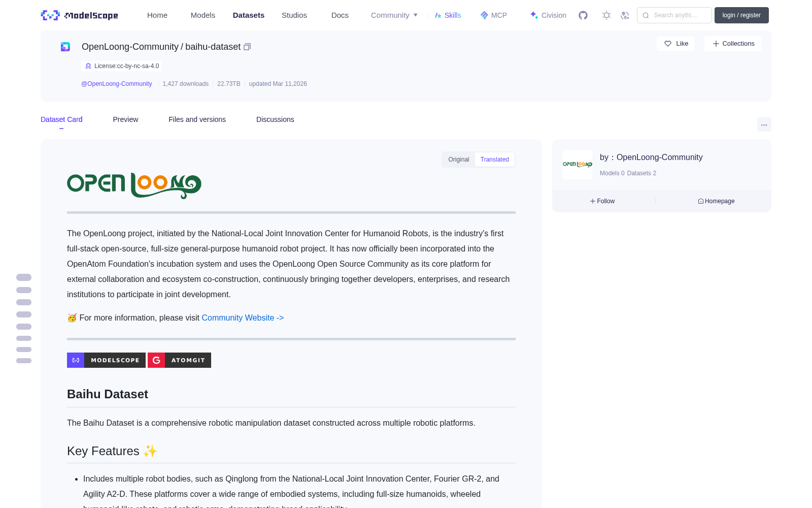This screenshot has width=812, height=508.
Task: Click the baihu-dataset avatar icon
Action: pos(65,47)
